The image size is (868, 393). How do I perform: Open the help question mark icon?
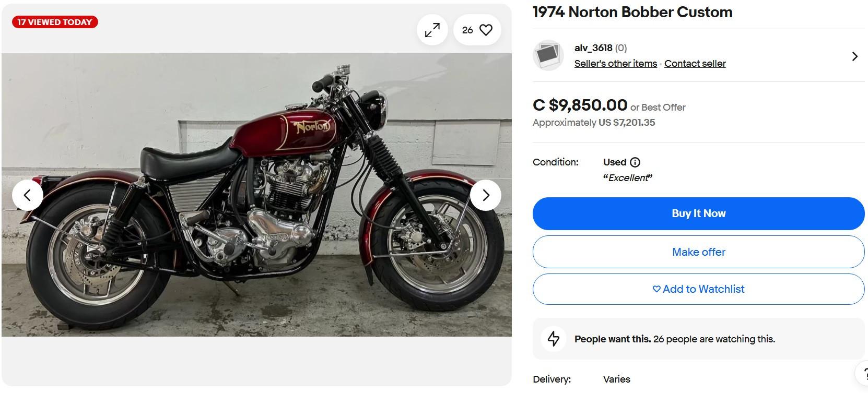pos(864,373)
